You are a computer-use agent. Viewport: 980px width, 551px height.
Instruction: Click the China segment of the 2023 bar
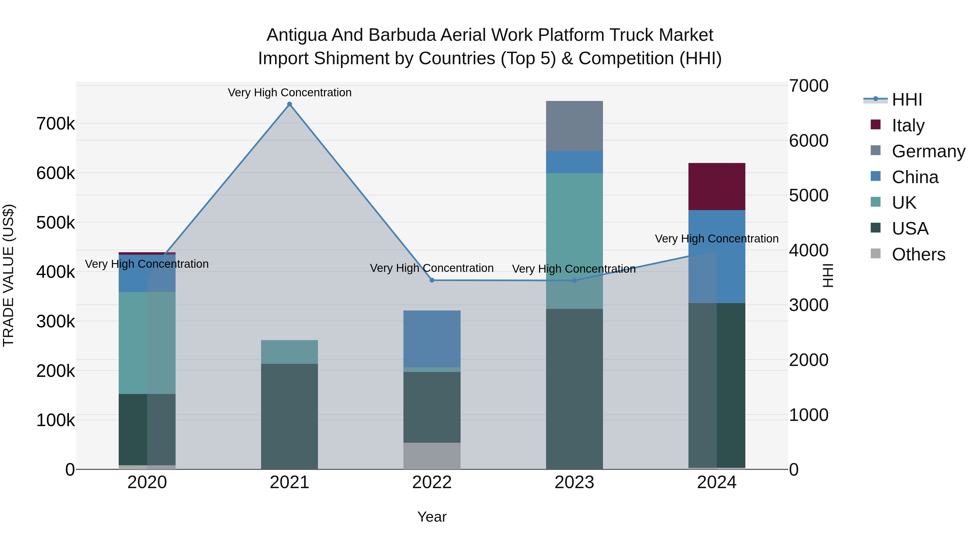(574, 162)
